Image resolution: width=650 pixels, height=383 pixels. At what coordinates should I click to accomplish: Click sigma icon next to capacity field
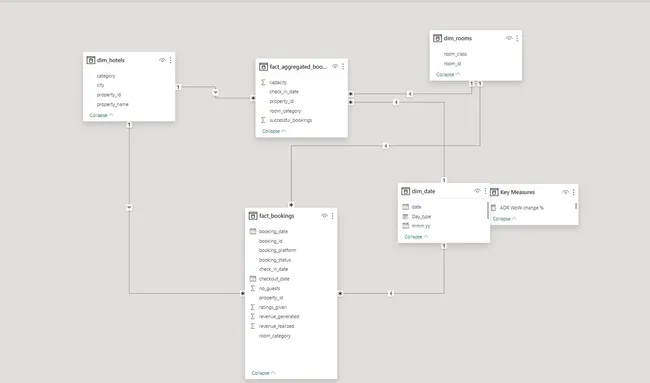pos(263,82)
